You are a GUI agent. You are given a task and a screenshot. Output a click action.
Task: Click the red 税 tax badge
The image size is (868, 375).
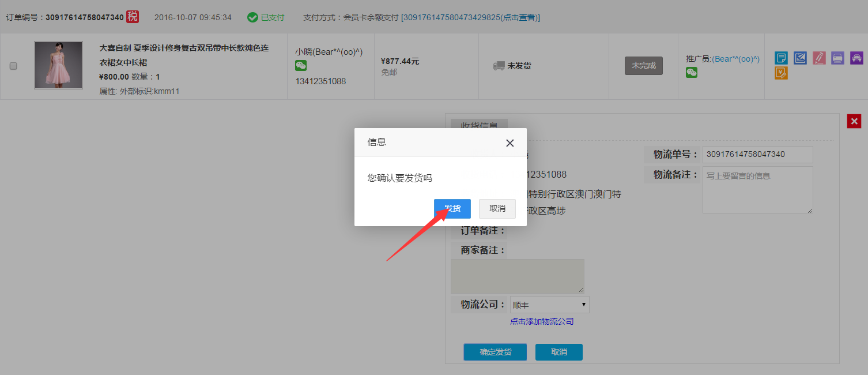coord(133,17)
